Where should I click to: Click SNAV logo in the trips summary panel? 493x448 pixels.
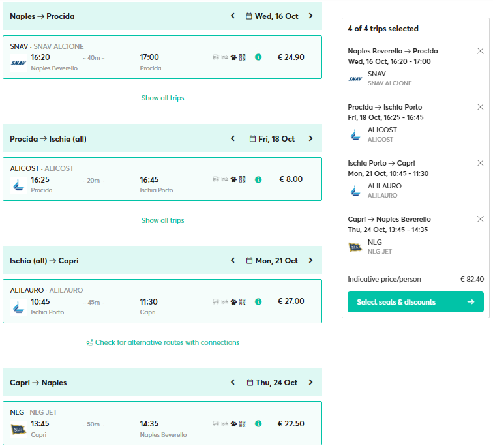pos(355,79)
